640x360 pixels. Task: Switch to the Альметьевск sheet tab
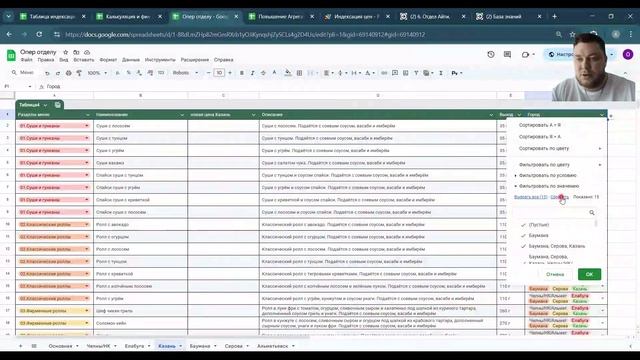tap(272, 346)
